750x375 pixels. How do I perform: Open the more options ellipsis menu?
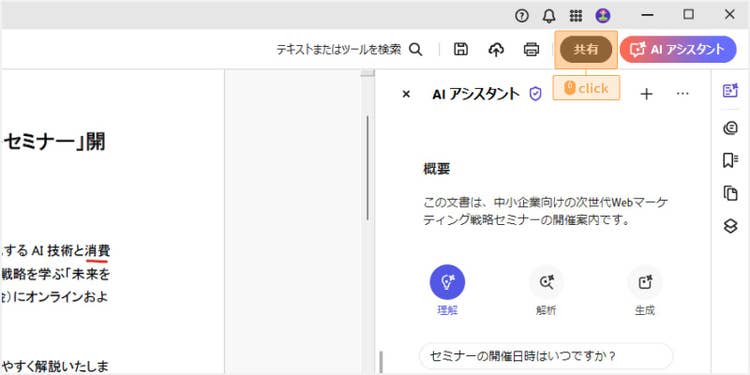tap(683, 94)
